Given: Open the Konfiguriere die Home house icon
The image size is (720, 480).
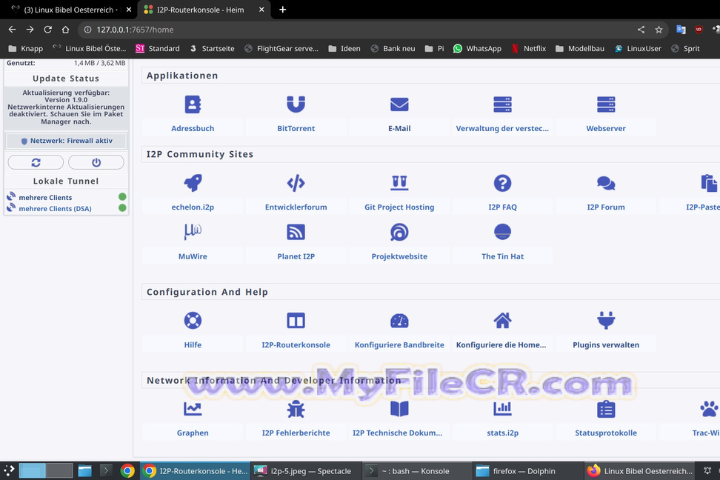Looking at the screenshot, I should [x=502, y=320].
